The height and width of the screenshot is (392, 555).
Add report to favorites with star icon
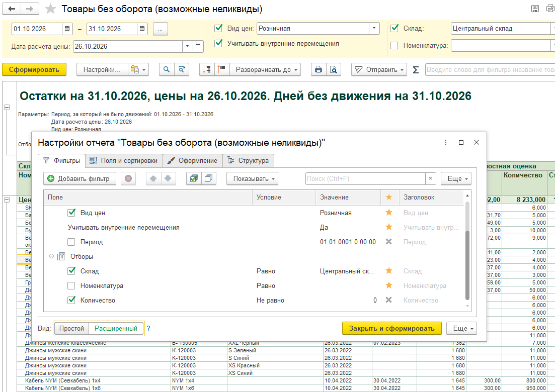pos(51,9)
